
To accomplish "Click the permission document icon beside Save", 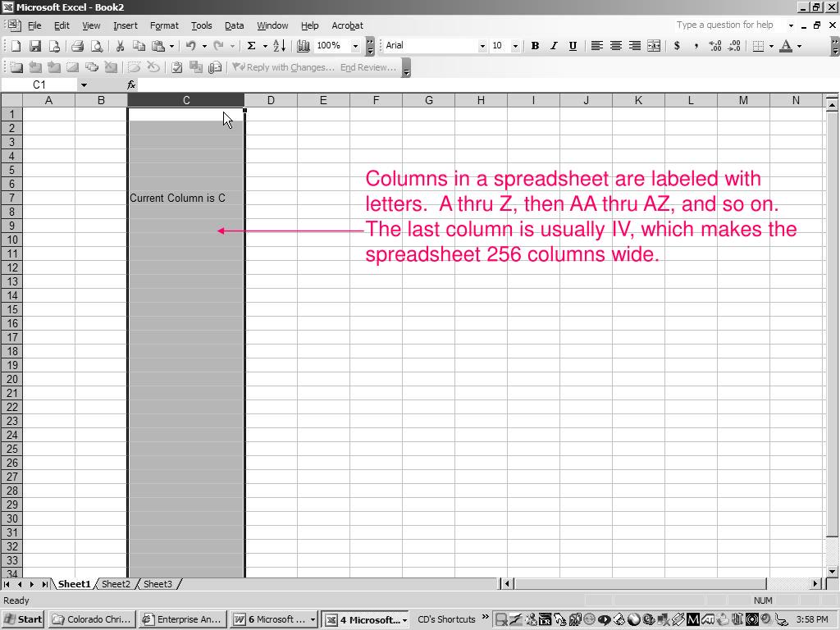I will (x=54, y=46).
